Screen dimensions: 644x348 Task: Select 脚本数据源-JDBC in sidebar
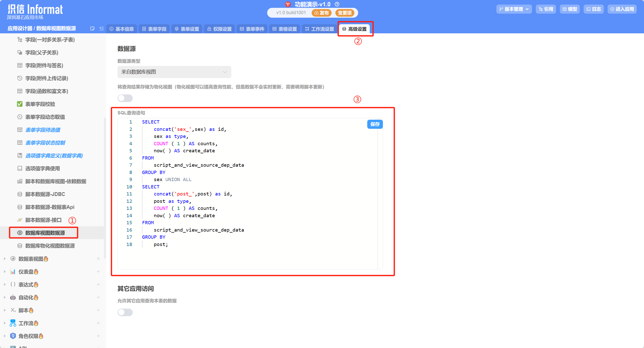point(45,194)
